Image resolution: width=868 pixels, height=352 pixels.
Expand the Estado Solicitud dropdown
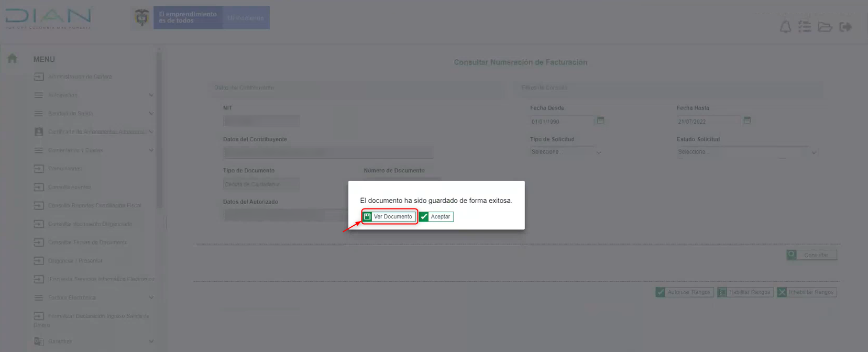coord(746,152)
